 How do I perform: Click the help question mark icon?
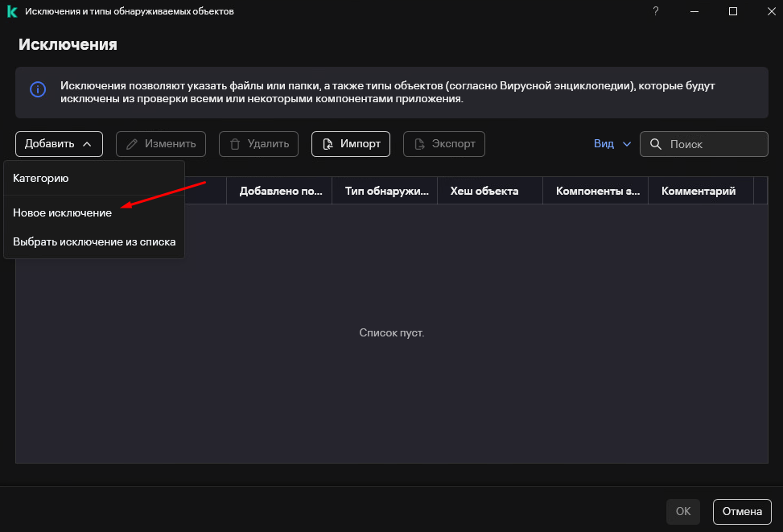click(x=657, y=11)
